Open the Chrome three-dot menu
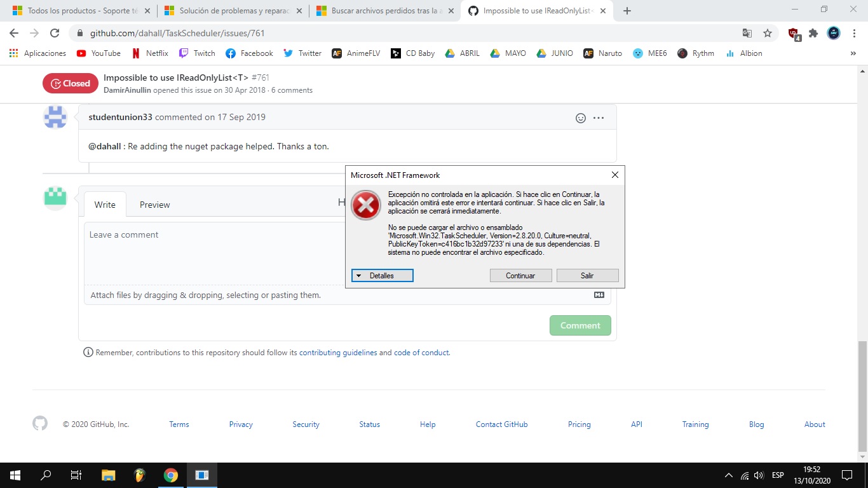Viewport: 868px width, 488px height. coord(853,32)
